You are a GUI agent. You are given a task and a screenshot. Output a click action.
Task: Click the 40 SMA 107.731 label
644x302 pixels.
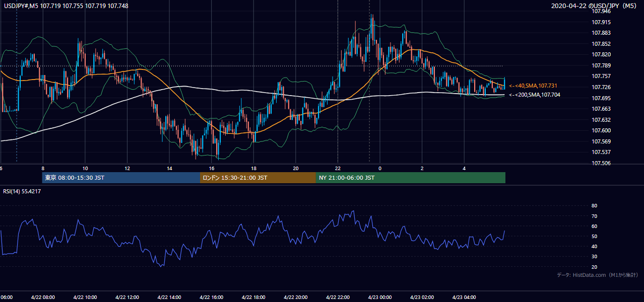534,86
